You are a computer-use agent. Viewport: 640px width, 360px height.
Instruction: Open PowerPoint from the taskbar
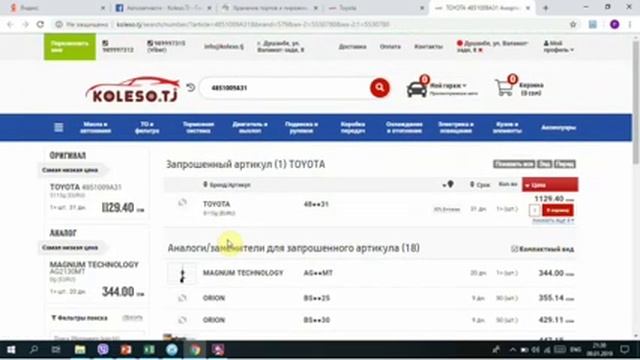[126, 350]
